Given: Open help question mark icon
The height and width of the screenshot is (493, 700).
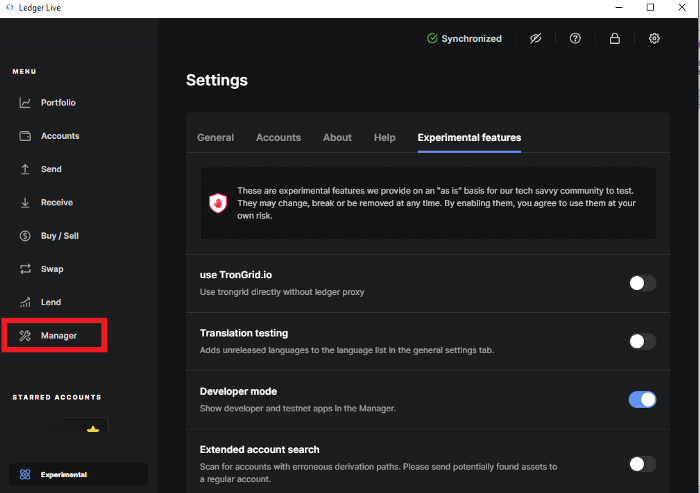Looking at the screenshot, I should tap(575, 38).
